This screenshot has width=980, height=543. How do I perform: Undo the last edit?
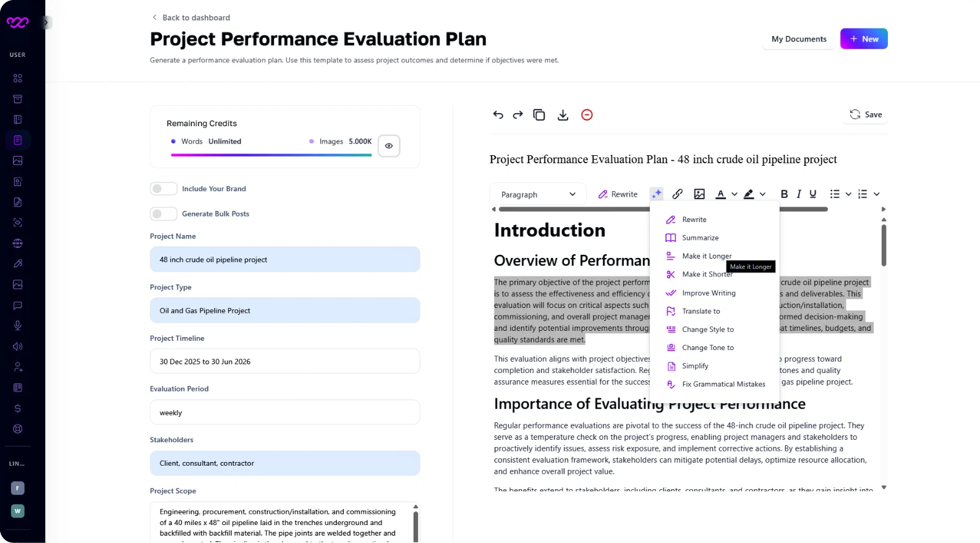click(x=498, y=114)
